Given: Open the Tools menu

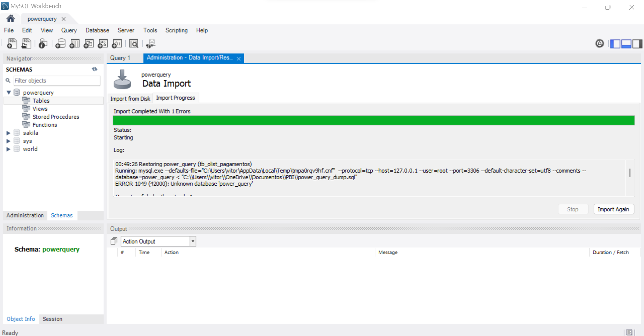Looking at the screenshot, I should [x=150, y=30].
